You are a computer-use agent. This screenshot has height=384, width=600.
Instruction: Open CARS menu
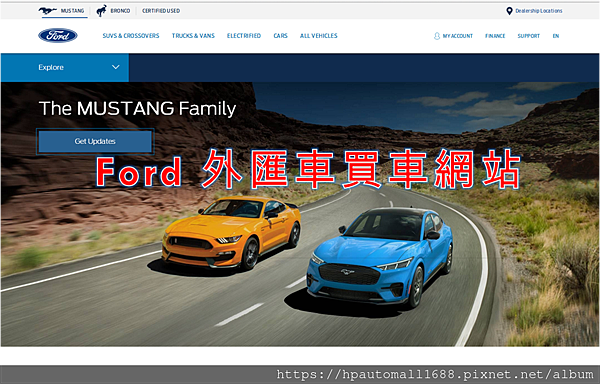[x=280, y=36]
